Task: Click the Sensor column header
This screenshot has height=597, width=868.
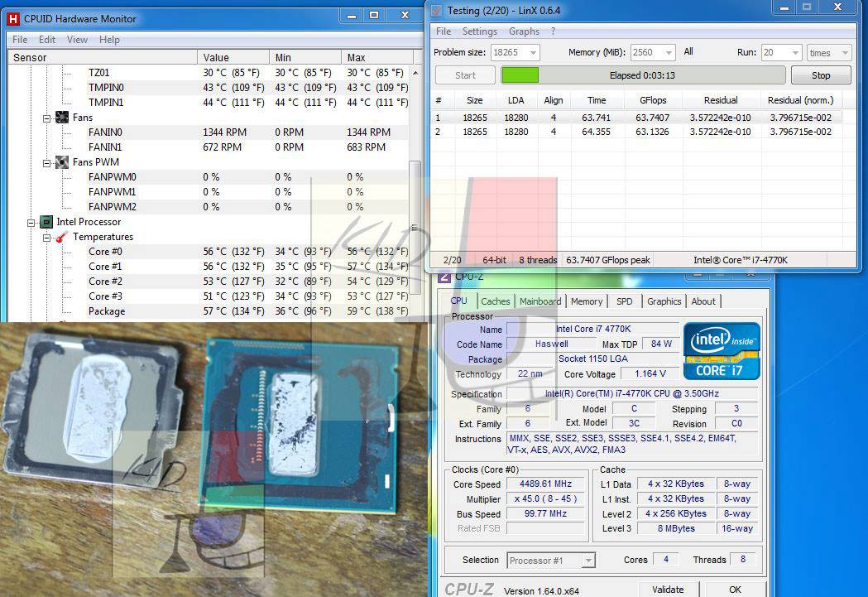Action: 103,58
